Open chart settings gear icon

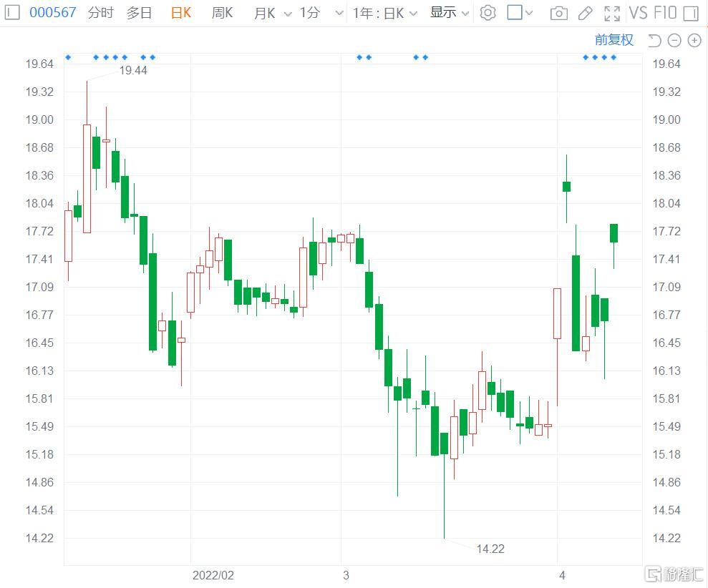click(x=488, y=13)
